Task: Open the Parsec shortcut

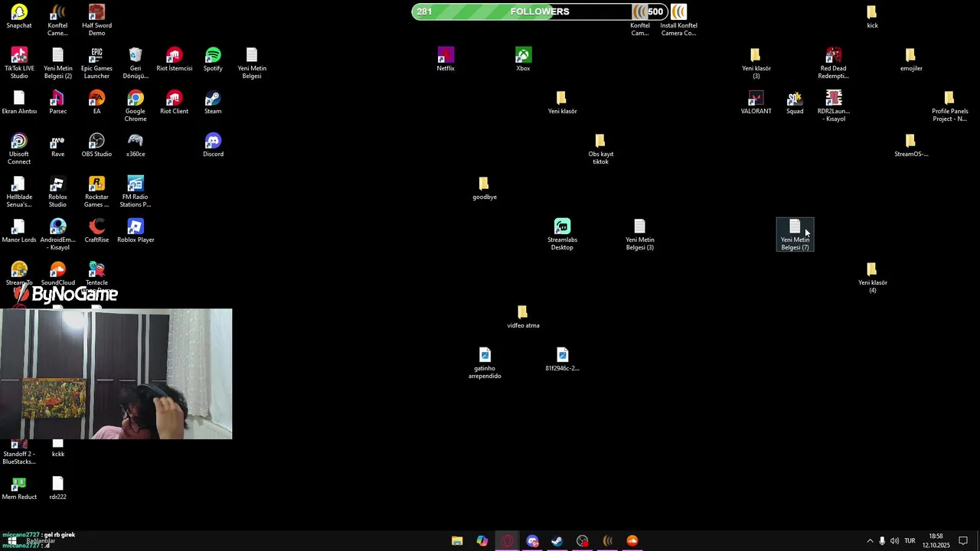Action: click(57, 103)
